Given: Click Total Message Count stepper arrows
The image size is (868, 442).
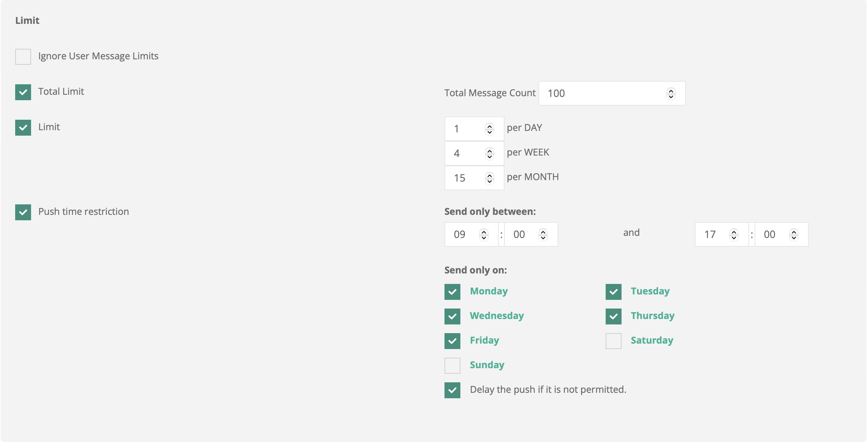Looking at the screenshot, I should (x=671, y=94).
